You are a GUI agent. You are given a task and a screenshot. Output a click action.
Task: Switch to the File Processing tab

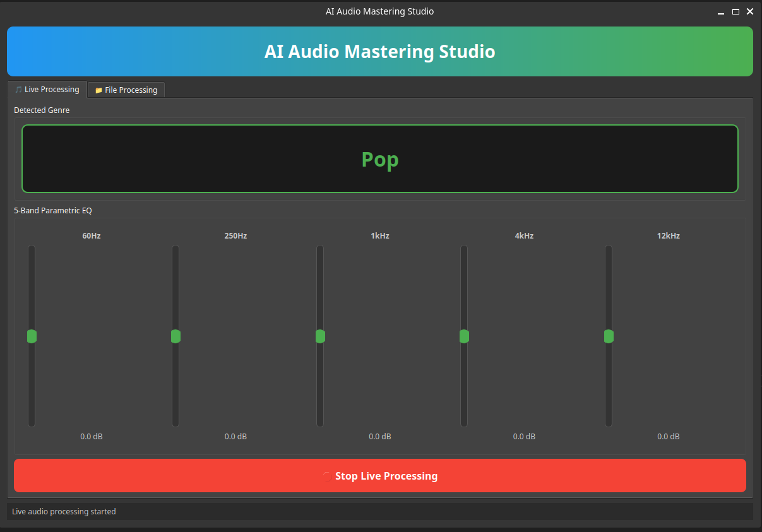126,90
